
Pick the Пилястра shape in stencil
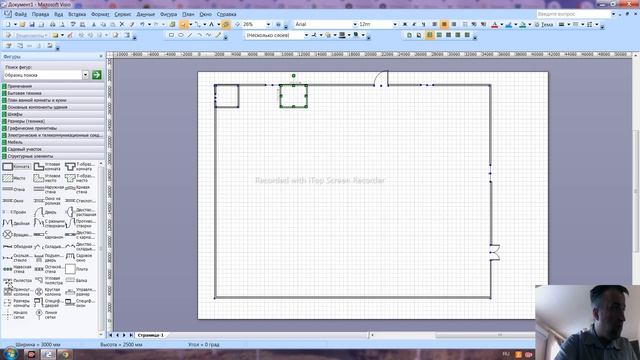[x=16, y=280]
